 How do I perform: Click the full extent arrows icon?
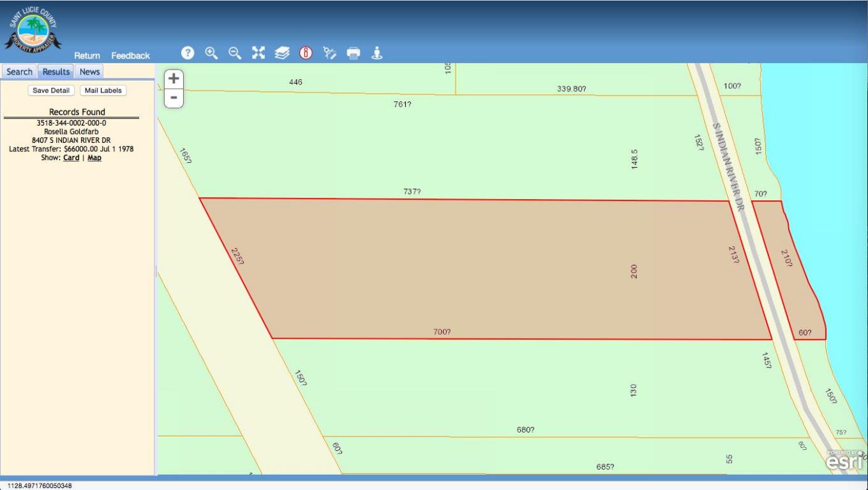pyautogui.click(x=258, y=53)
